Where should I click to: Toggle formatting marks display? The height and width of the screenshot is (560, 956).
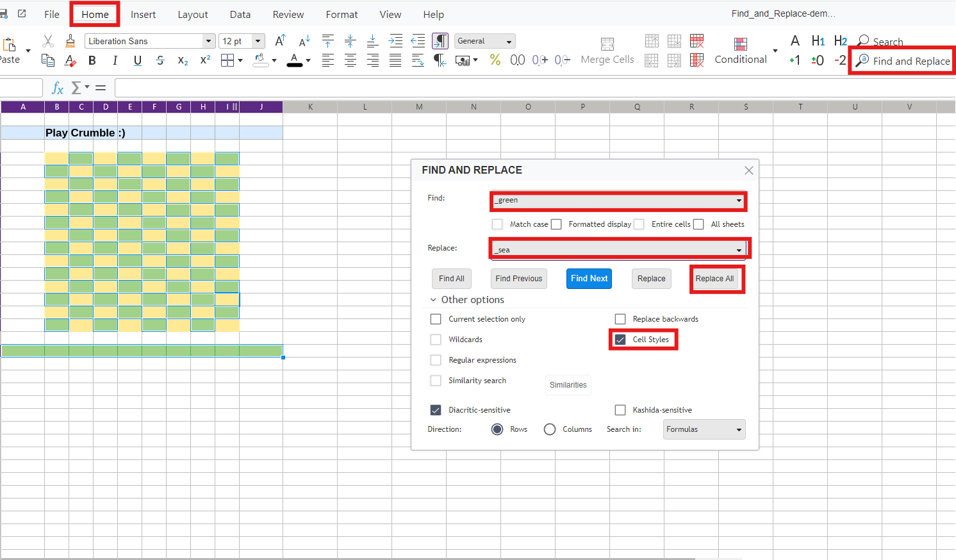[x=440, y=40]
